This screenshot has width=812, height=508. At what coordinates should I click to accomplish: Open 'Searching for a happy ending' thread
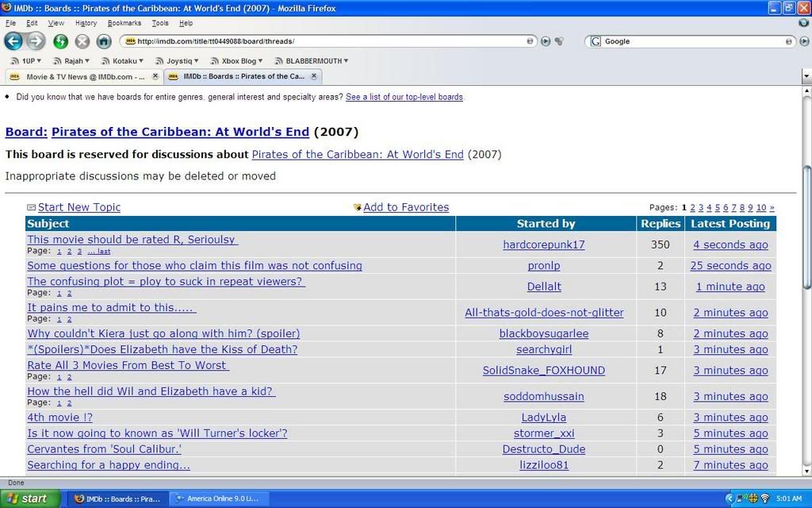coord(109,465)
